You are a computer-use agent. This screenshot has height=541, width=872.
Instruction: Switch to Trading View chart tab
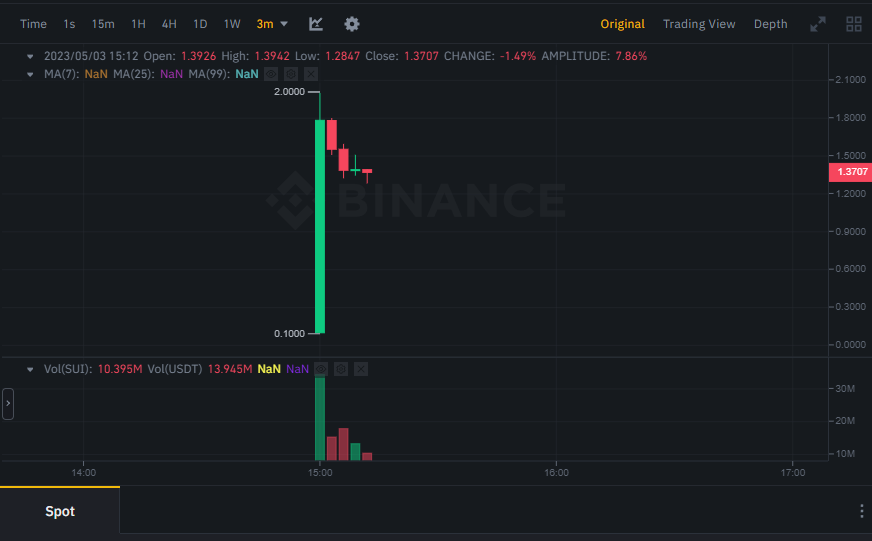pos(699,24)
